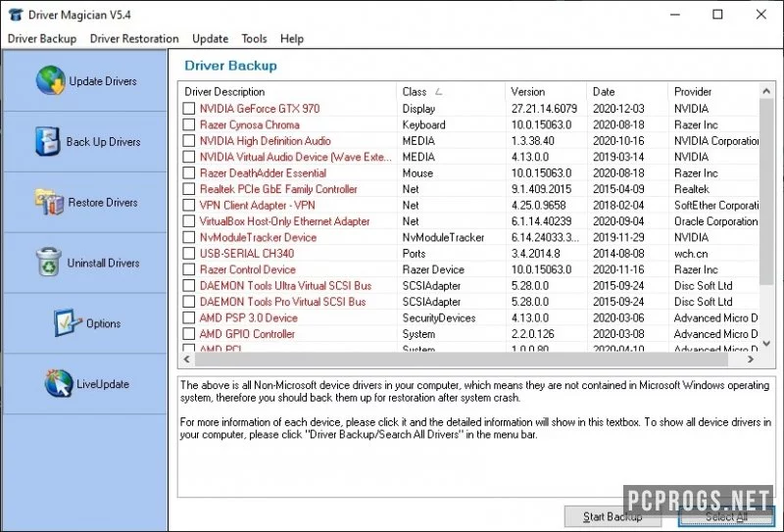
Task: Click the vertical scrollbar up arrow
Action: tap(766, 91)
